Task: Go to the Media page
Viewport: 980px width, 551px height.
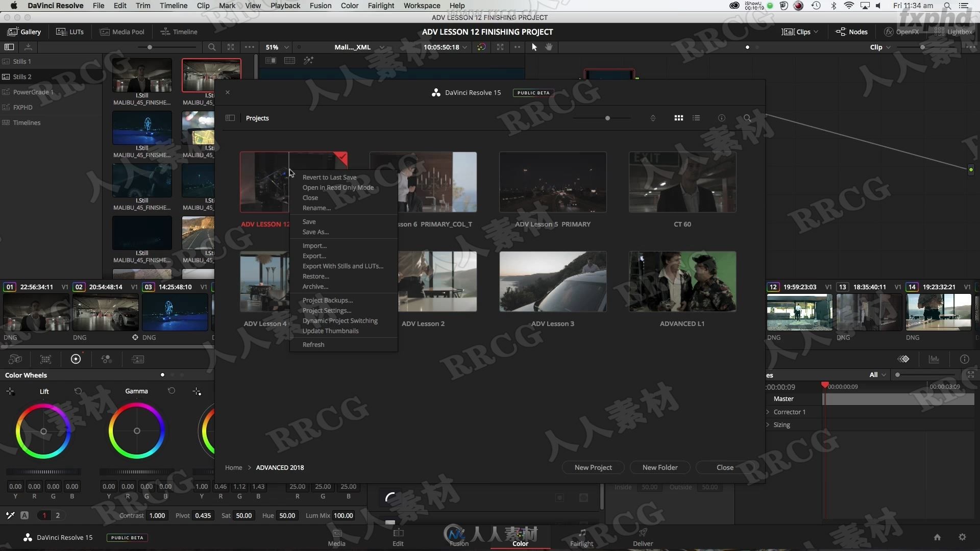Action: tap(336, 538)
